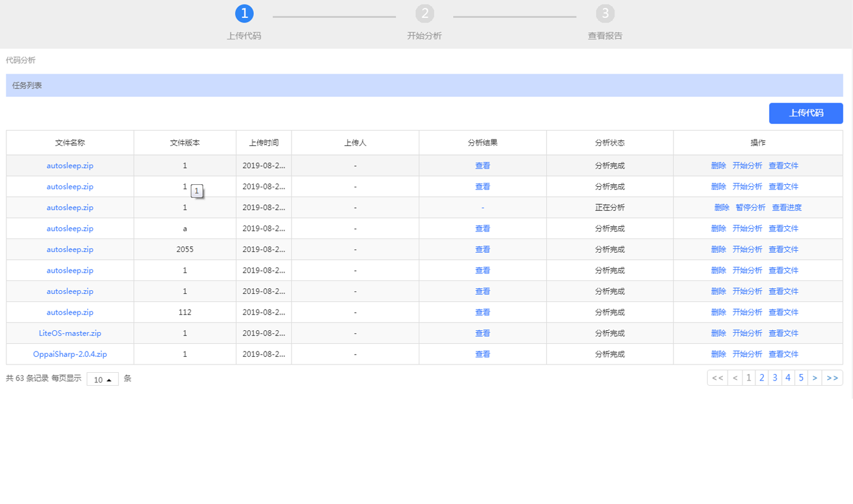
Task: Go to previous page with < button
Action: [735, 378]
